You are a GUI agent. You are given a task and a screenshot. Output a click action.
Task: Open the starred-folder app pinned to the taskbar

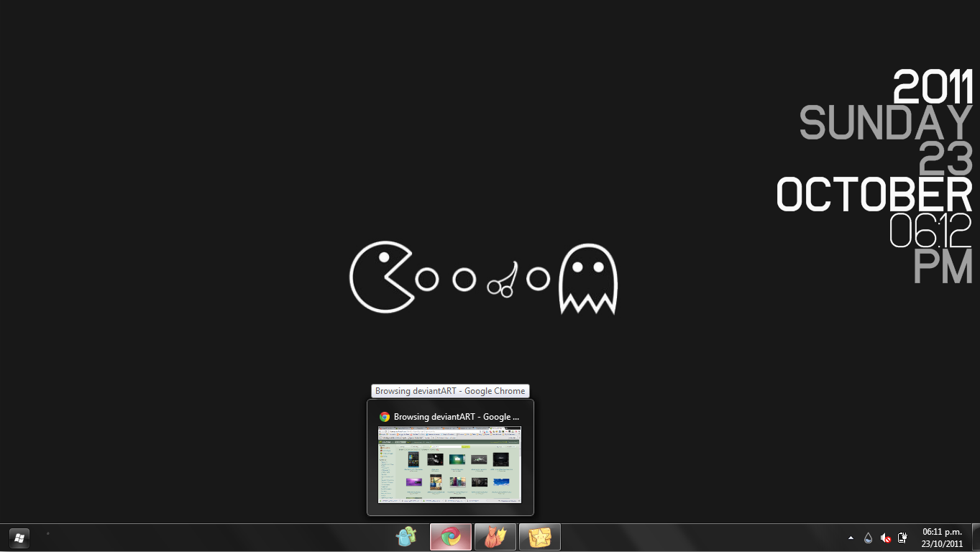539,537
